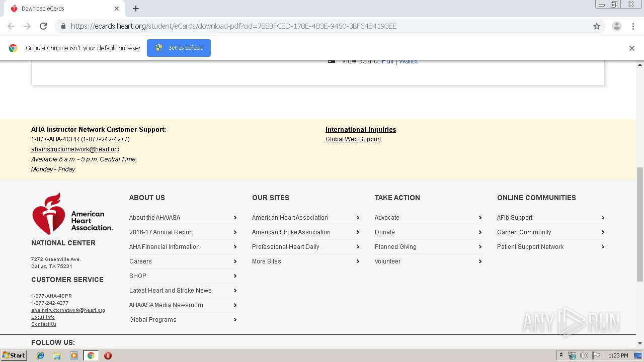The width and height of the screenshot is (644, 362).
Task: Open the Wallet eCard view link
Action: (409, 61)
